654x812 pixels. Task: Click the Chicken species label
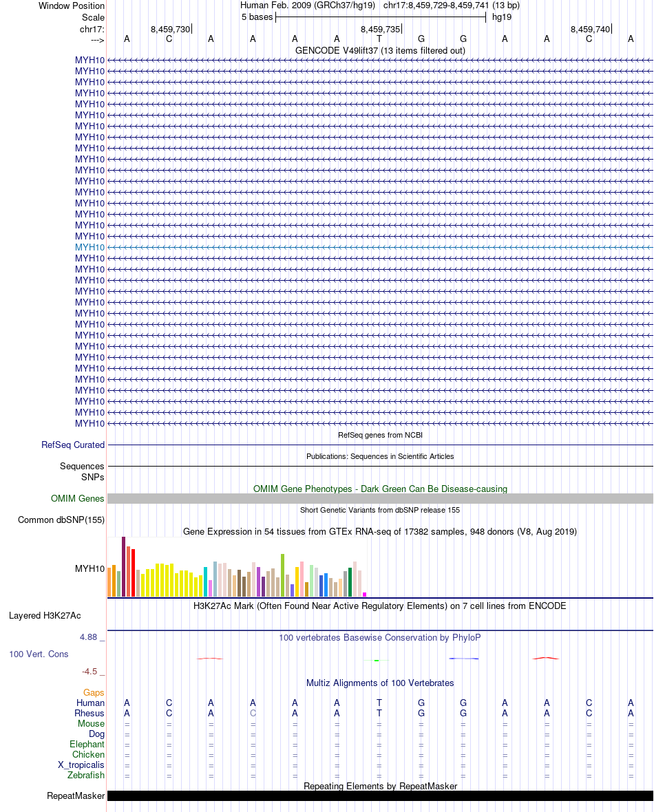88,755
